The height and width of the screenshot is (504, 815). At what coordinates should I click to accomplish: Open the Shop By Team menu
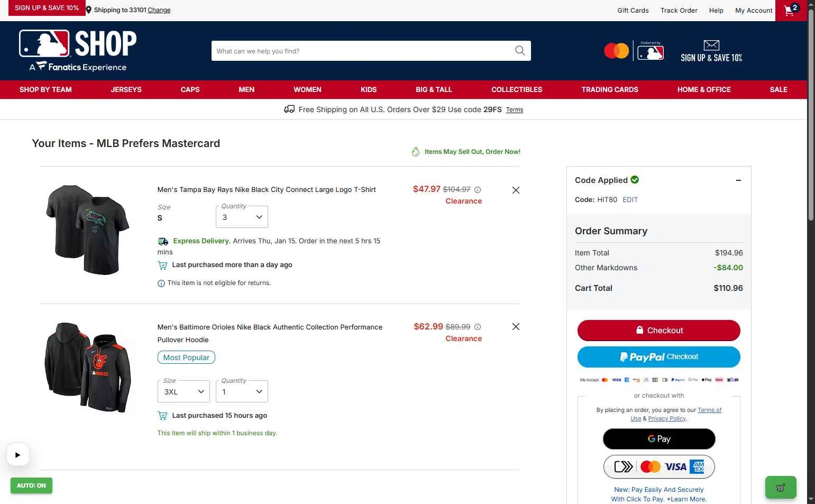coord(45,89)
